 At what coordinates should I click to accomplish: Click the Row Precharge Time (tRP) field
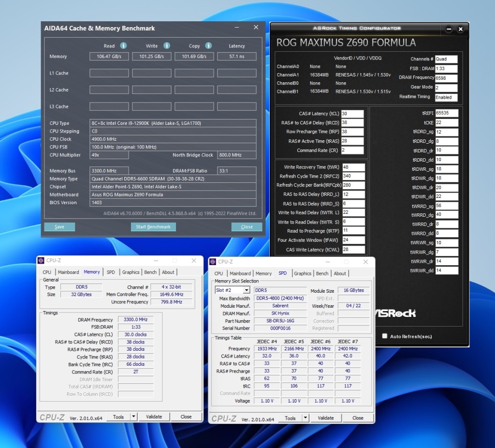352,132
